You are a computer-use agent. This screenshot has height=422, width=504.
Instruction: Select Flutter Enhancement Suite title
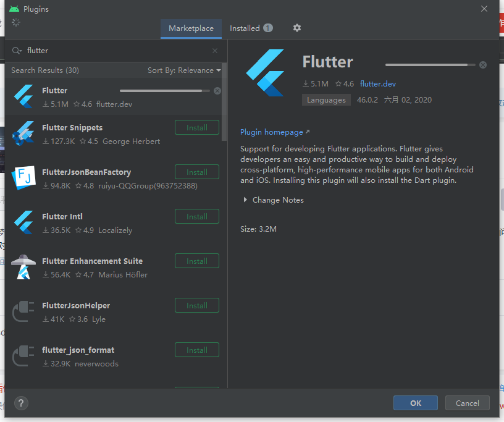pyautogui.click(x=92, y=261)
